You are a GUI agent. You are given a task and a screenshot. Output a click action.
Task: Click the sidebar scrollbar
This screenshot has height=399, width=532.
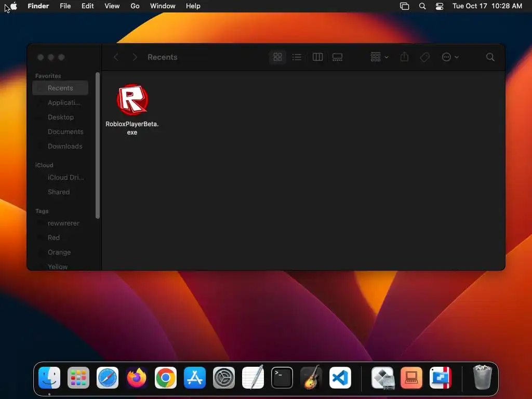pos(98,145)
